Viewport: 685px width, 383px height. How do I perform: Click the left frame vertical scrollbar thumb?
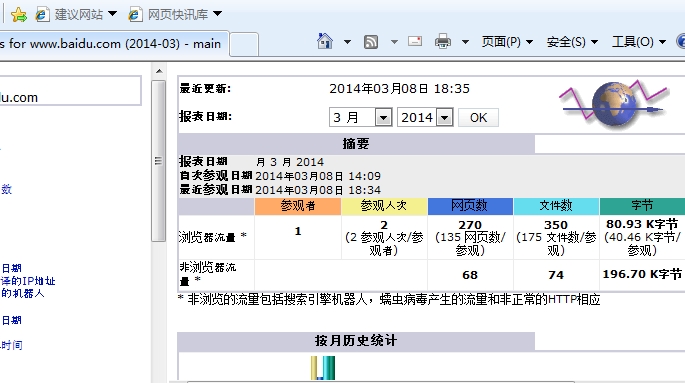(159, 161)
